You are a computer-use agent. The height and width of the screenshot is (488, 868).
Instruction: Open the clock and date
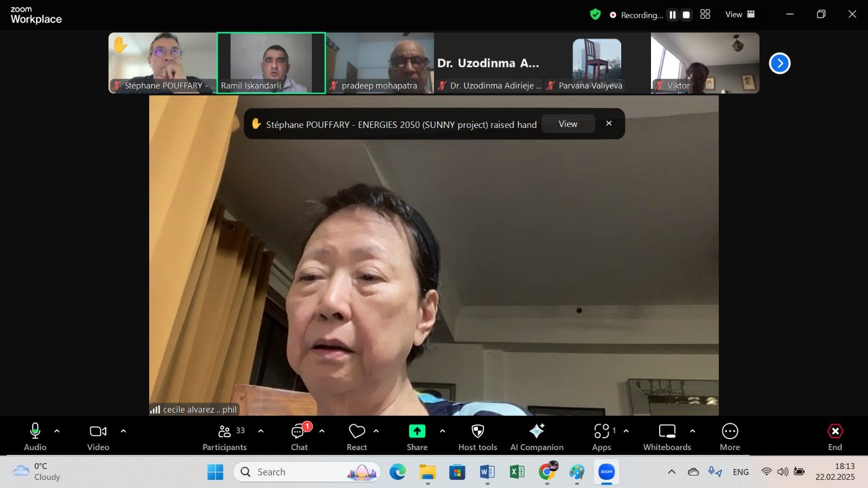tap(835, 472)
